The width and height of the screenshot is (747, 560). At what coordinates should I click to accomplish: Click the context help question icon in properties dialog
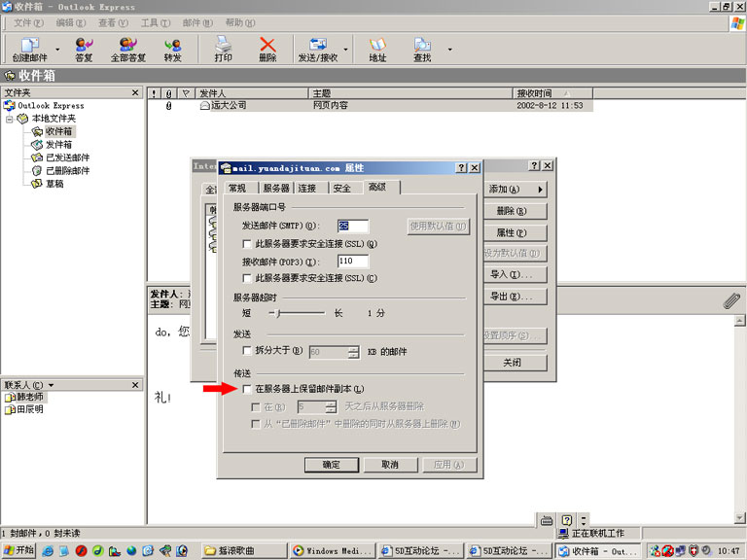tap(461, 167)
